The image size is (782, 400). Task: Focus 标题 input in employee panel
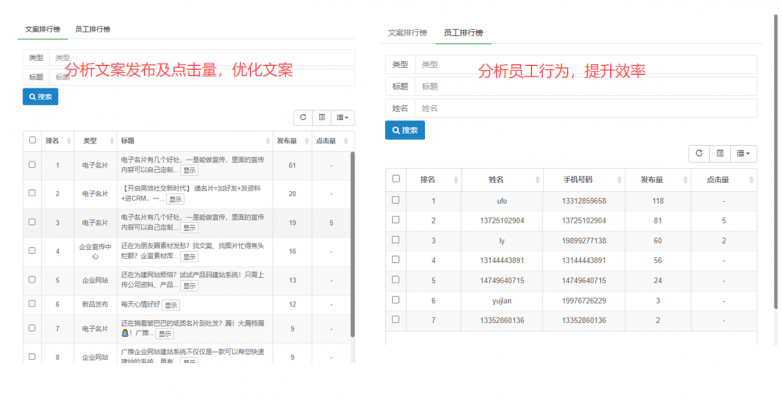(x=586, y=87)
